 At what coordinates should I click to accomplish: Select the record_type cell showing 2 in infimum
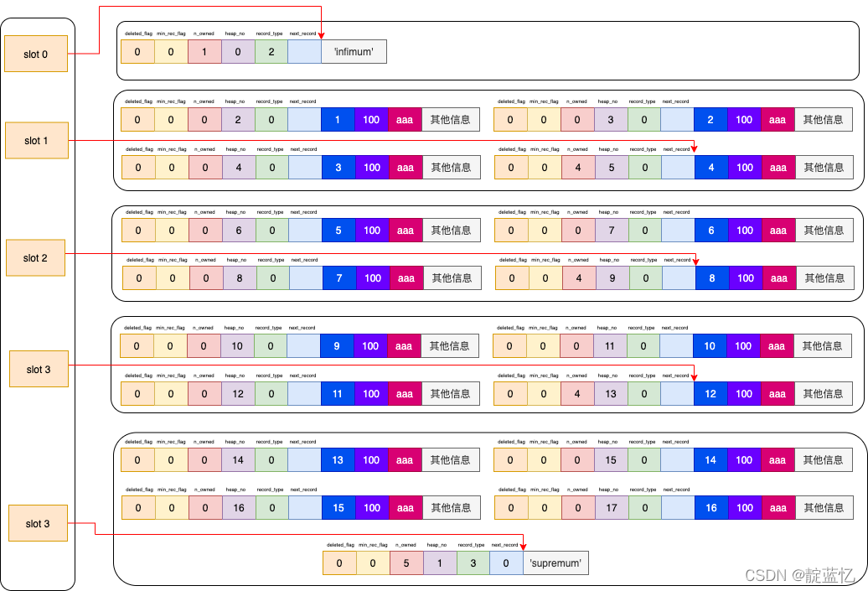click(271, 51)
